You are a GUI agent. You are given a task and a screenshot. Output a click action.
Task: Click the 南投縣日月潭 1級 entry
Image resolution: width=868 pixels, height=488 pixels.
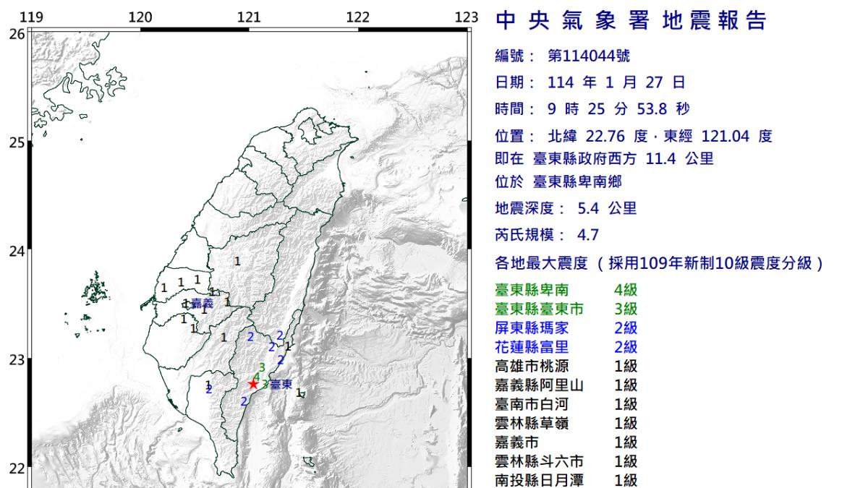566,480
